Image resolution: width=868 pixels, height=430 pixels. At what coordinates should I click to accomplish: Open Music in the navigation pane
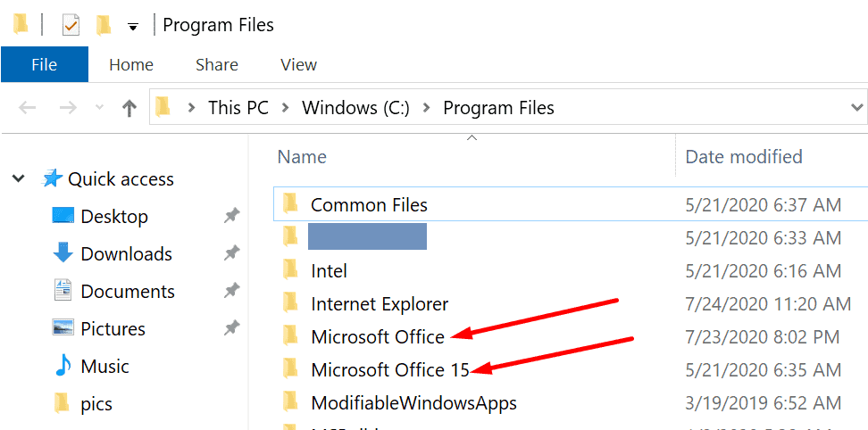point(104,367)
